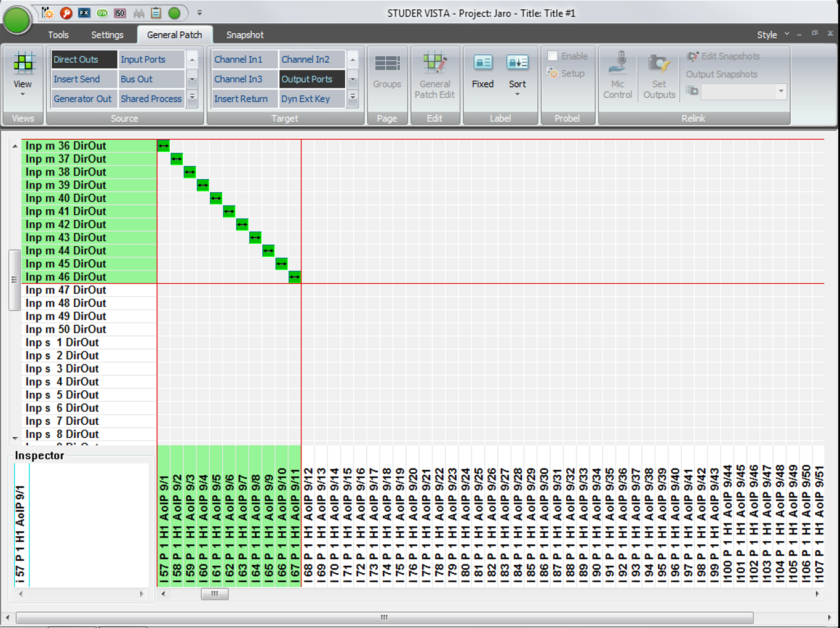Image resolution: width=840 pixels, height=628 pixels.
Task: Open the Output Snapshots combo box
Action: [743, 92]
